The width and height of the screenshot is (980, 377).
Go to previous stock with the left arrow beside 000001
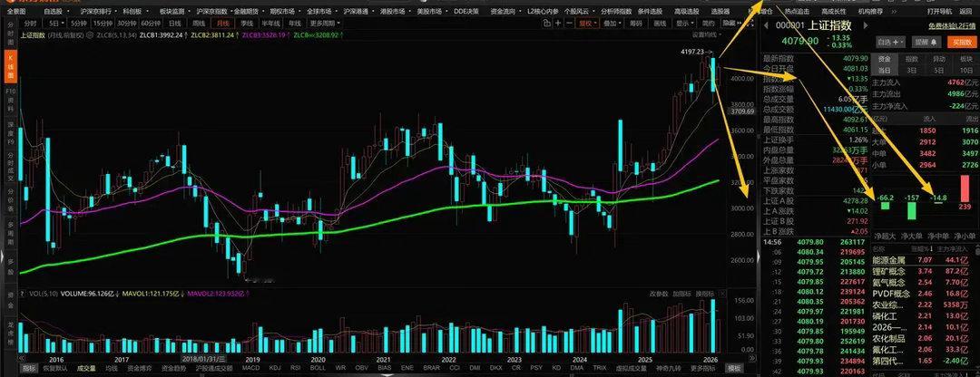[x=767, y=25]
